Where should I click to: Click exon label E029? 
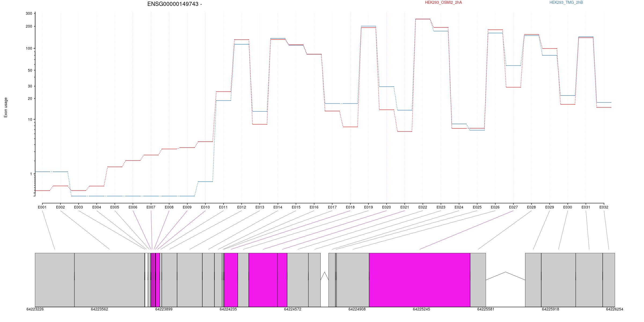pos(550,207)
